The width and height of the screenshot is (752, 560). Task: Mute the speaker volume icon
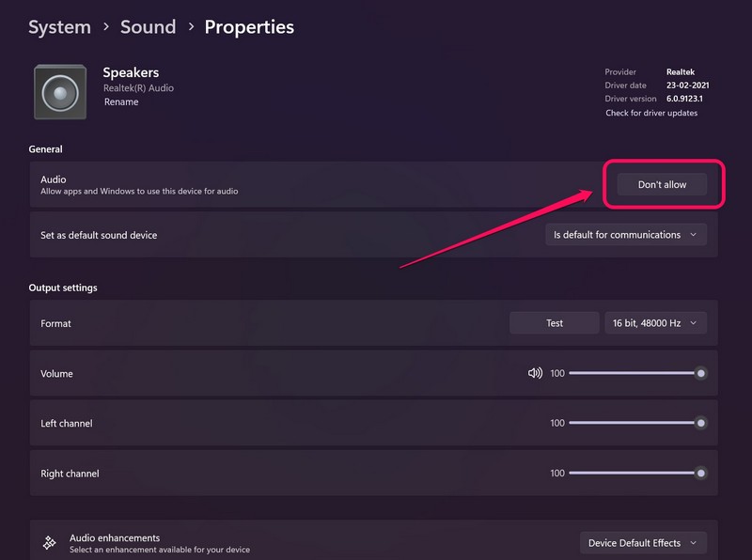pyautogui.click(x=535, y=373)
